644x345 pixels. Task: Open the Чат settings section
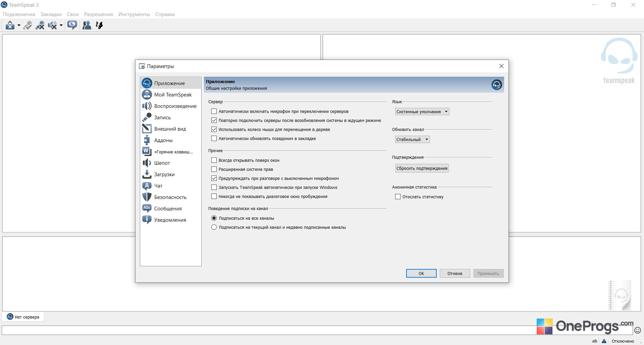tap(171, 186)
